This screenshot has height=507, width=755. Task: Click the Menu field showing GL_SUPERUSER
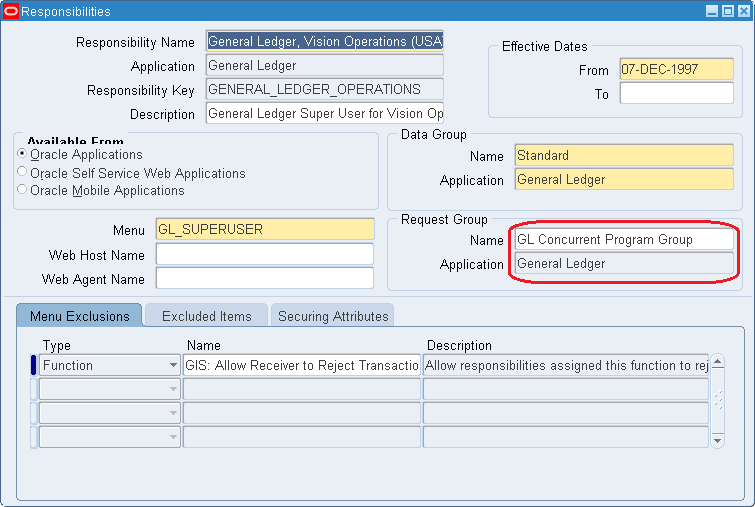point(265,229)
